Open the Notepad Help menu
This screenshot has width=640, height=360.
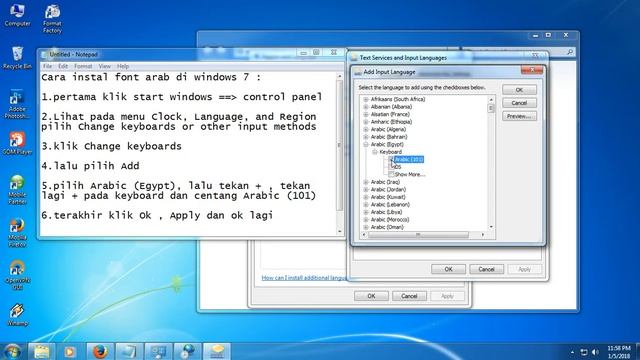click(123, 66)
